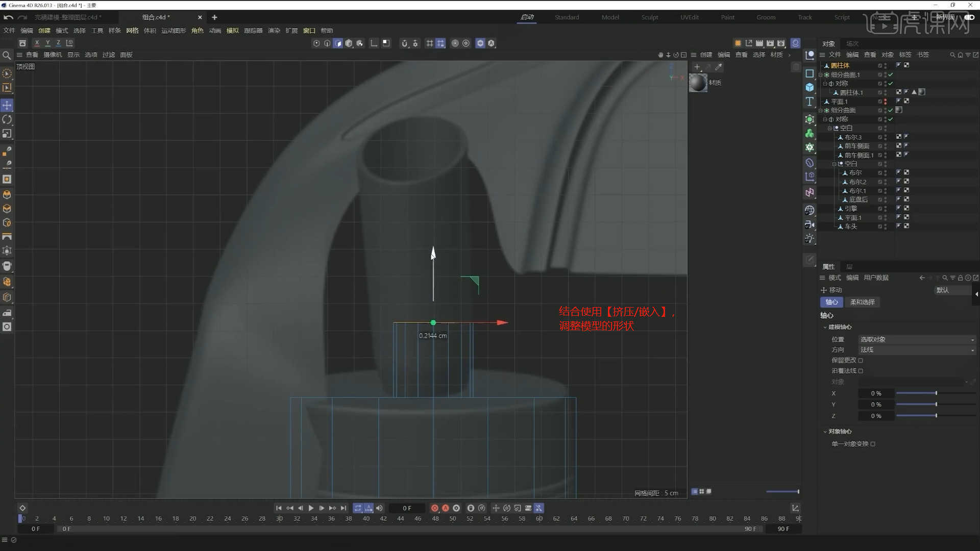Collapse second 空白 null above 布尔
This screenshot has width=980, height=551.
coord(835,164)
